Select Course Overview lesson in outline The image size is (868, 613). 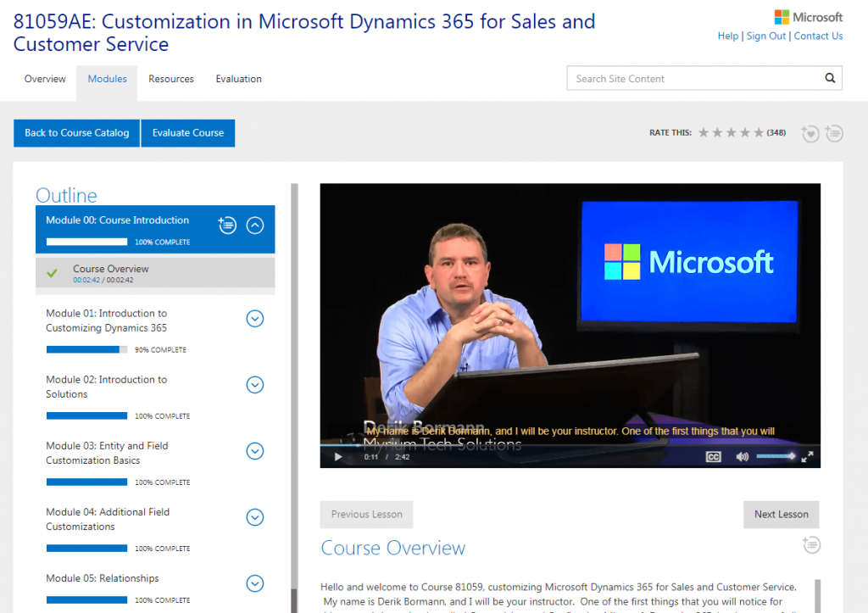point(155,274)
